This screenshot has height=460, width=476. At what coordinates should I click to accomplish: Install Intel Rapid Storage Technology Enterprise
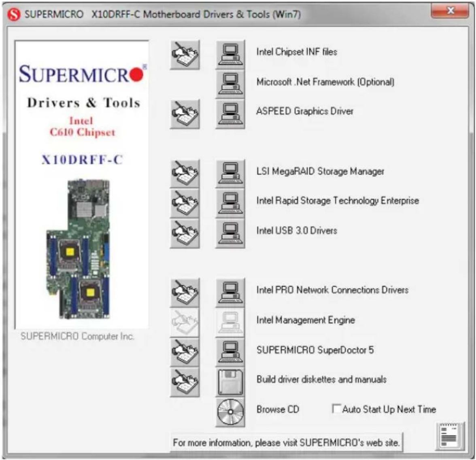pos(230,203)
